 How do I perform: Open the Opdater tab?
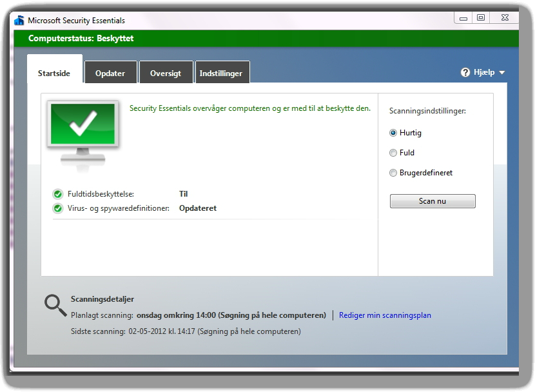click(x=111, y=72)
